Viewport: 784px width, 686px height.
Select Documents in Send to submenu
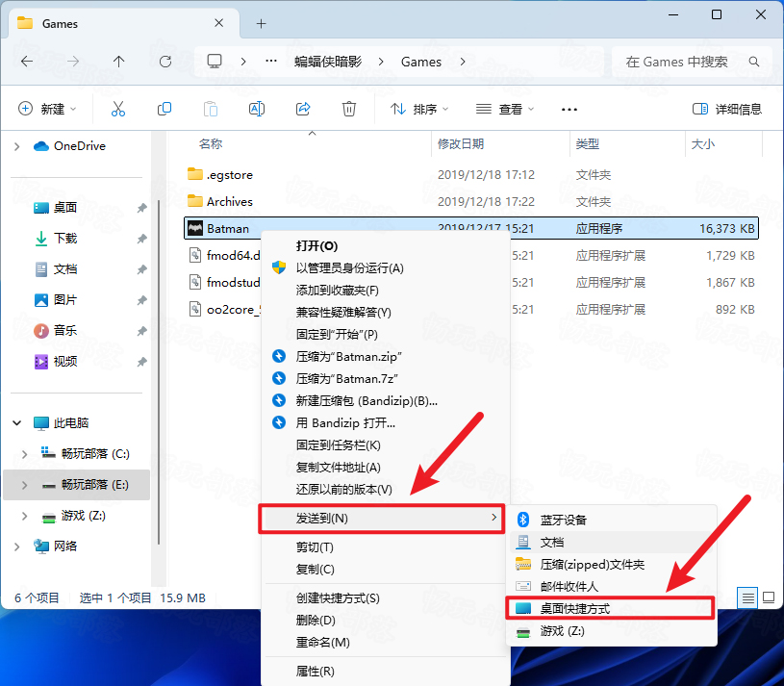pyautogui.click(x=613, y=542)
